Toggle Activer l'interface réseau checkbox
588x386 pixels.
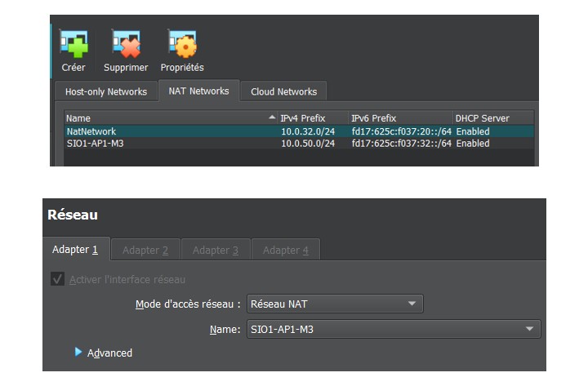58,279
